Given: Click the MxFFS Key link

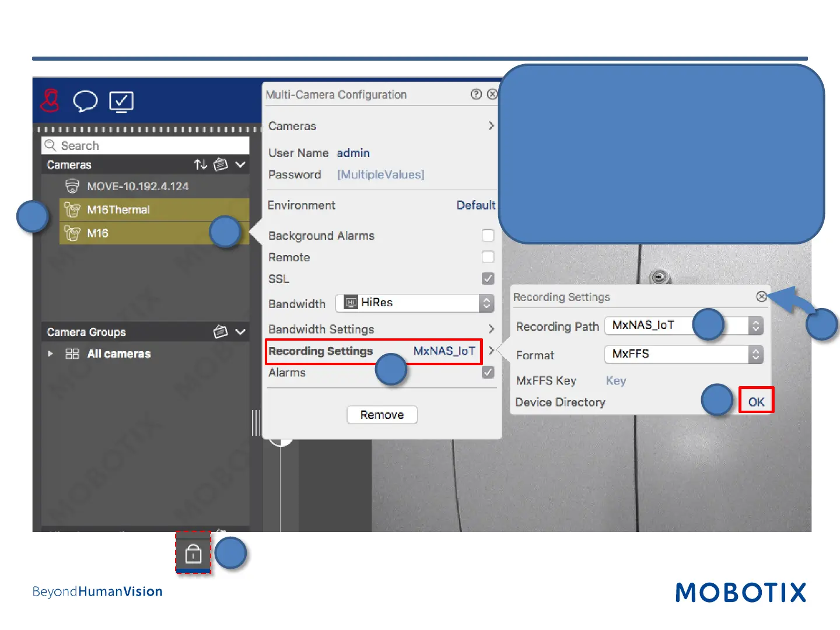Looking at the screenshot, I should [616, 381].
